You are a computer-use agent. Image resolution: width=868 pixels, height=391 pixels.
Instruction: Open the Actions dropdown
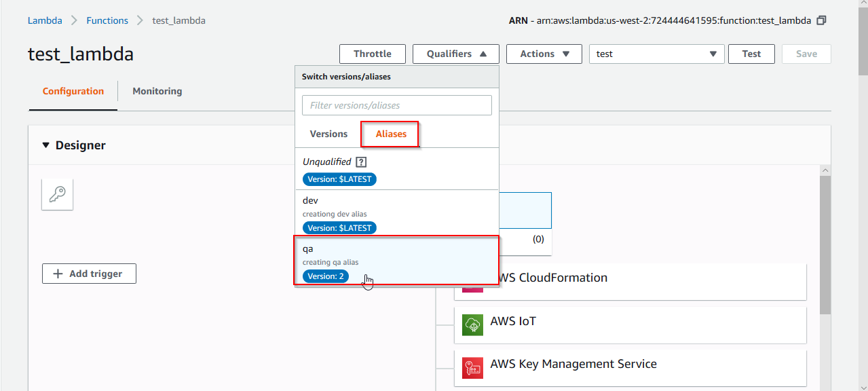click(x=544, y=54)
